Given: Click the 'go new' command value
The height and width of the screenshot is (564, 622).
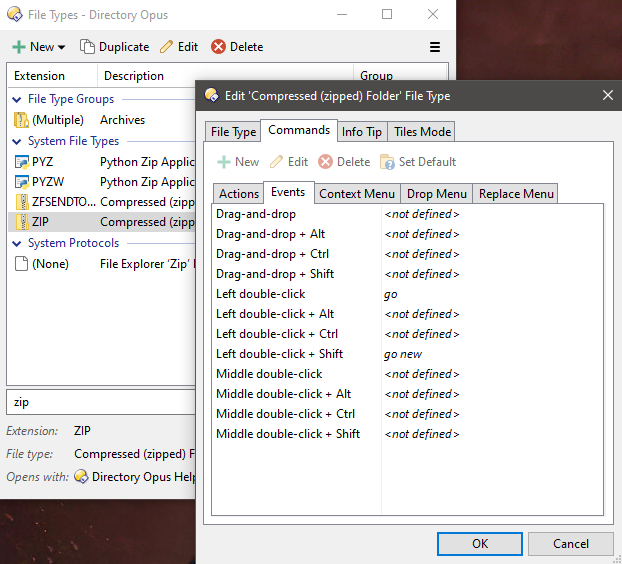Looking at the screenshot, I should click(x=403, y=354).
